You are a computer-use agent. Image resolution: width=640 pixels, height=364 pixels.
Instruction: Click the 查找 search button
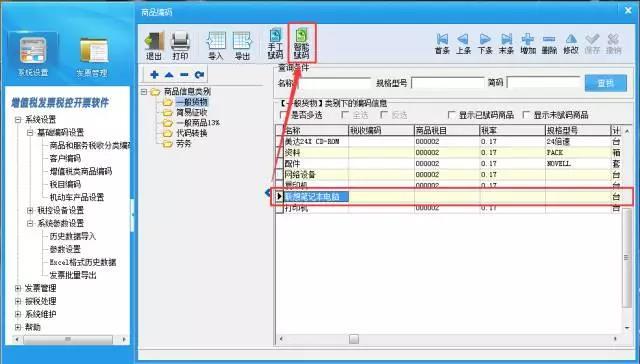coord(606,83)
